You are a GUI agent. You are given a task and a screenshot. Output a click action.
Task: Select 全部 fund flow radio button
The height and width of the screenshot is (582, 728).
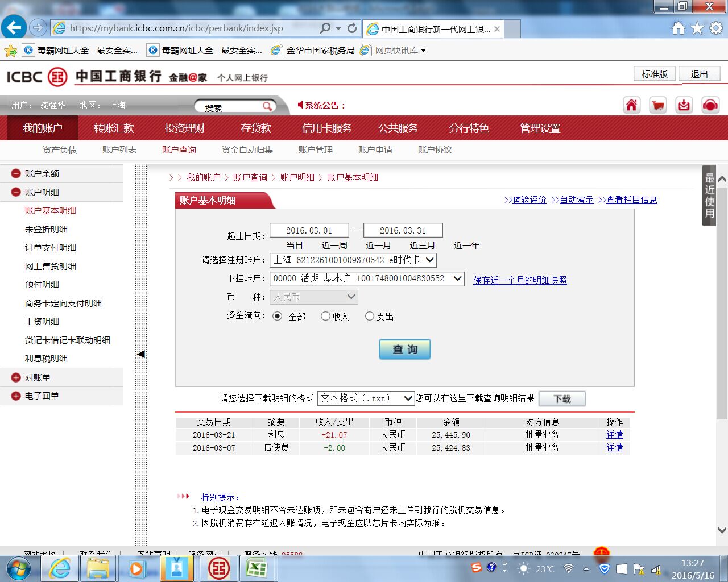click(x=277, y=316)
